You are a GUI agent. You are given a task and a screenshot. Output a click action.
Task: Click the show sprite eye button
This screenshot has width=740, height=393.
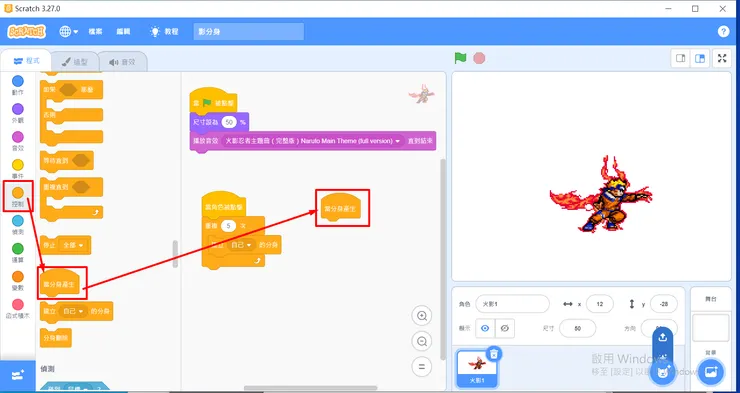pyautogui.click(x=485, y=328)
